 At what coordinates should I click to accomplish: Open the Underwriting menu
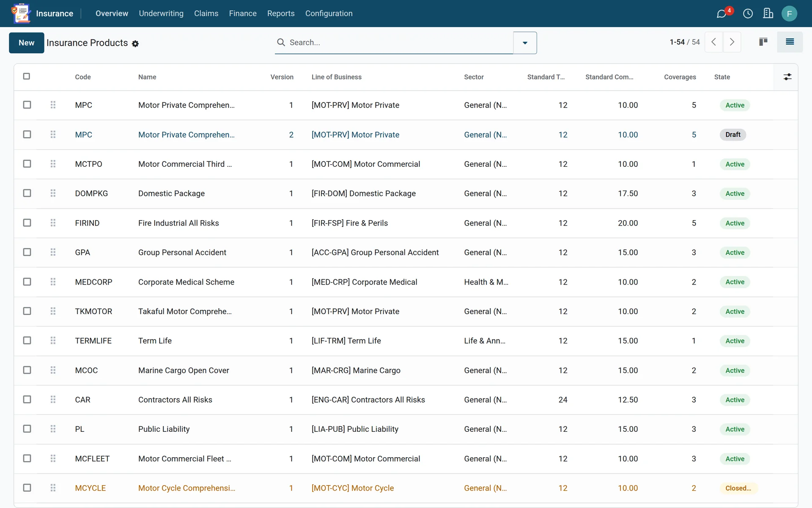click(x=161, y=14)
